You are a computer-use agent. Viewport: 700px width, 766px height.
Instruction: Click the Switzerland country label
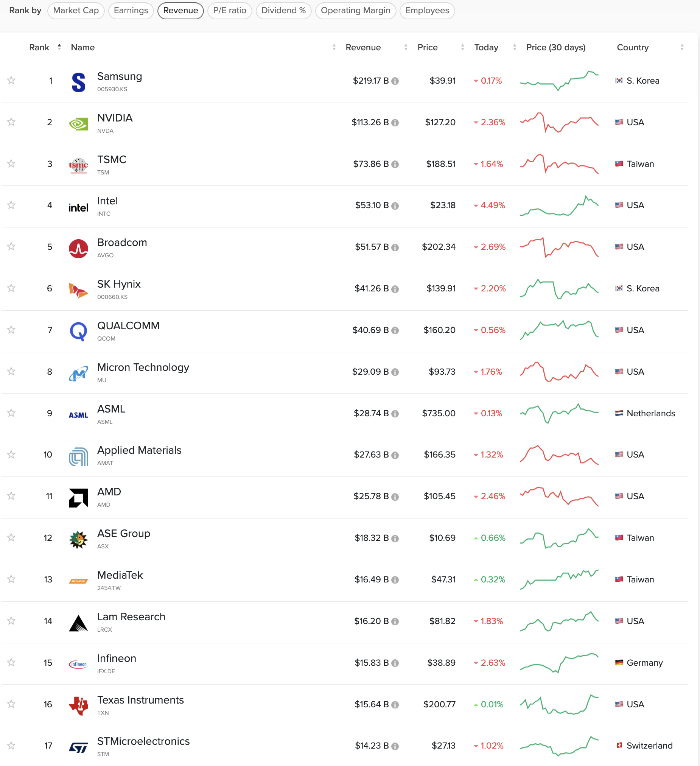coord(649,746)
